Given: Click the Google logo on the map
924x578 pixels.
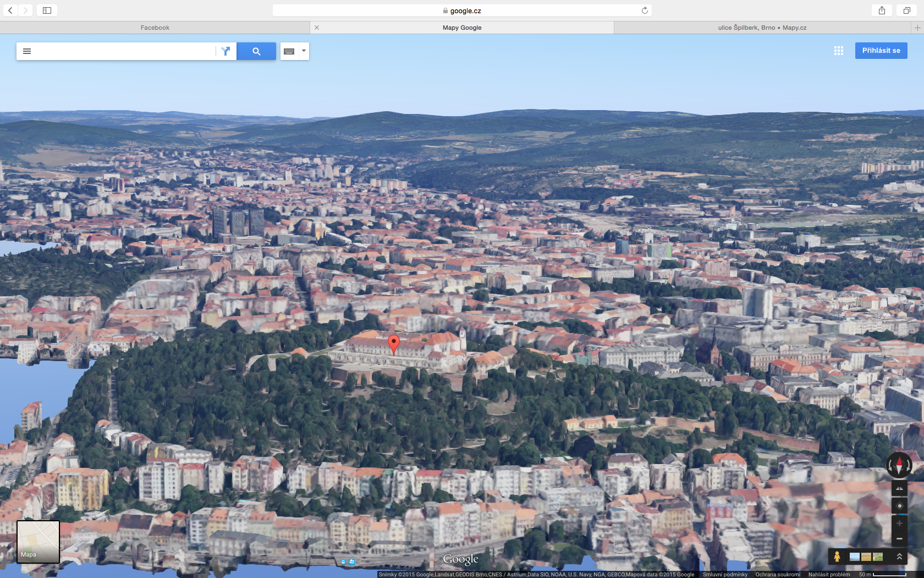Looking at the screenshot, I should point(461,559).
